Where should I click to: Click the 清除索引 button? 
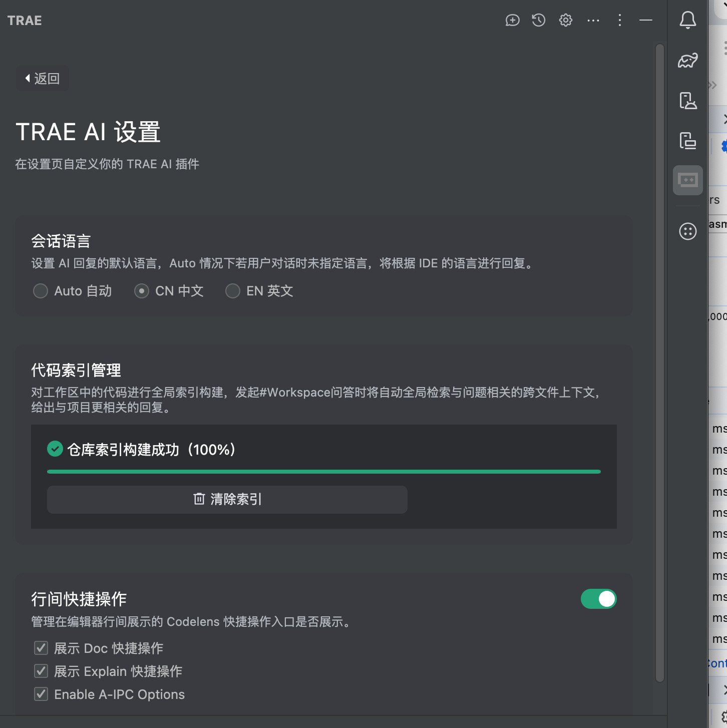227,499
